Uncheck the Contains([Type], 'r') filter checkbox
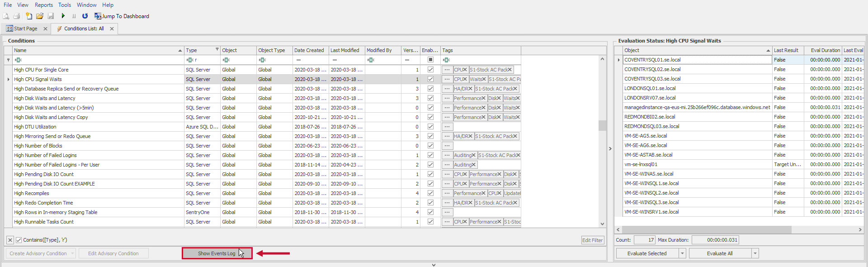 click(19, 240)
